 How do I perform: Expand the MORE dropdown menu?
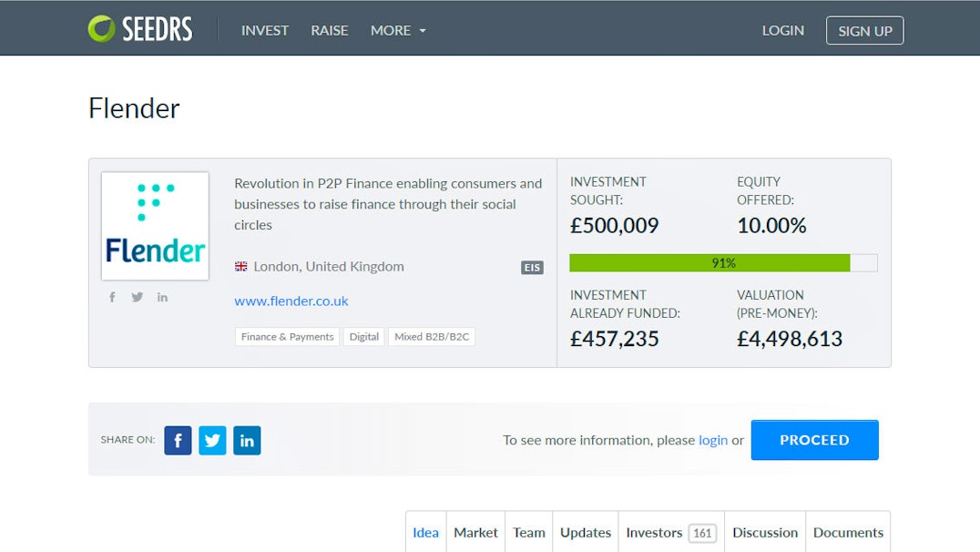[398, 30]
